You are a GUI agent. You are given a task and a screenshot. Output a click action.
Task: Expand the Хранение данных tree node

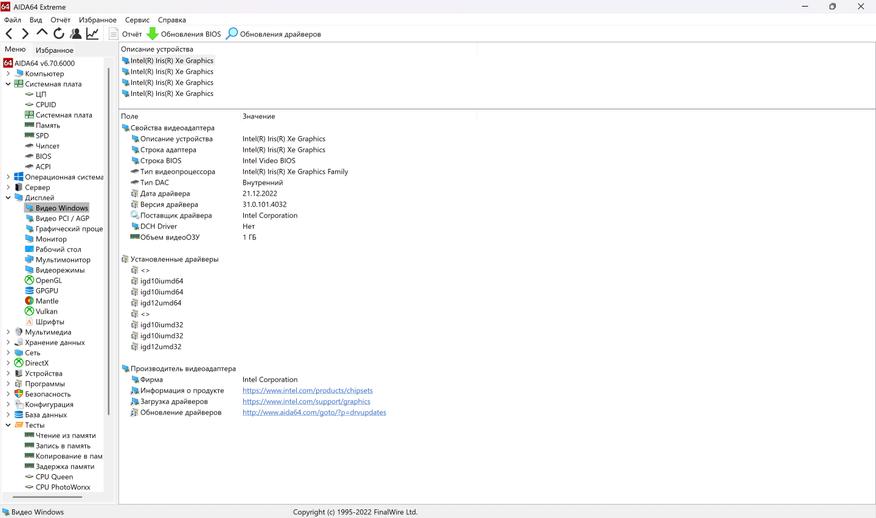click(8, 342)
